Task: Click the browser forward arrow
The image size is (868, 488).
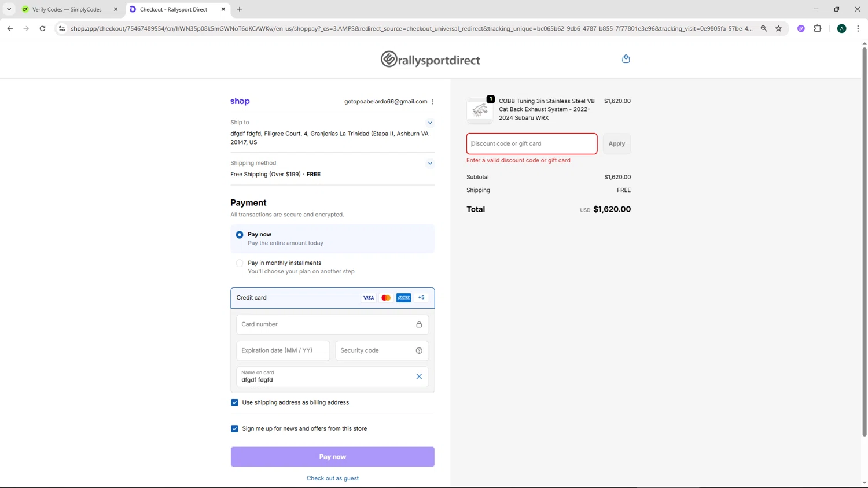Action: point(26,28)
